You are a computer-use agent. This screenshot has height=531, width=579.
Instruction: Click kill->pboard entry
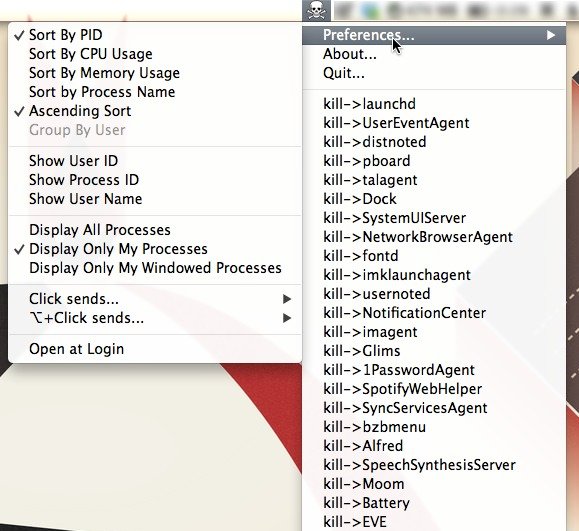[x=434, y=161]
